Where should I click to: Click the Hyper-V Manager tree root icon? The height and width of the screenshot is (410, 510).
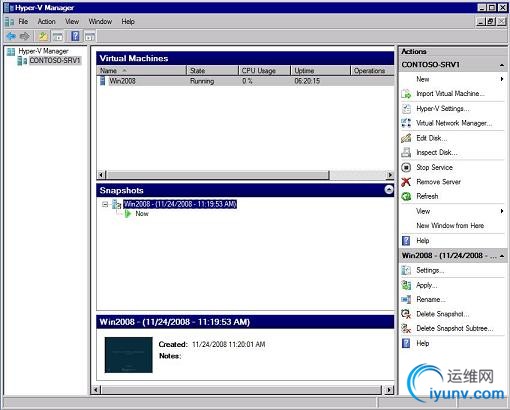click(x=11, y=51)
